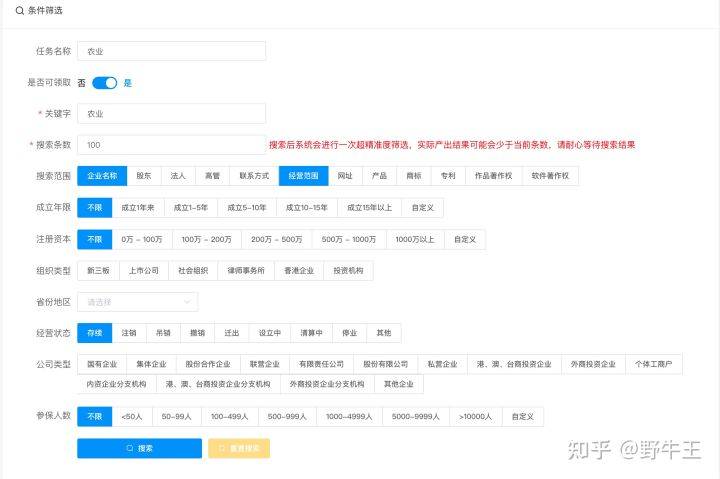Click the 关键字 input field

click(171, 113)
